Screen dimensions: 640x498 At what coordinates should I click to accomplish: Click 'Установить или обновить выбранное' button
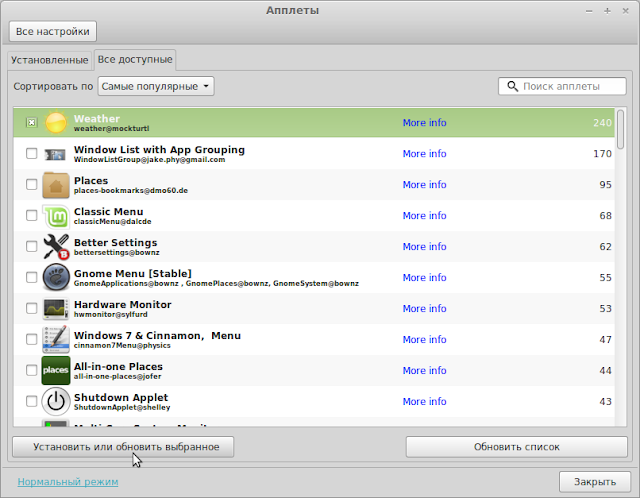tap(123, 447)
